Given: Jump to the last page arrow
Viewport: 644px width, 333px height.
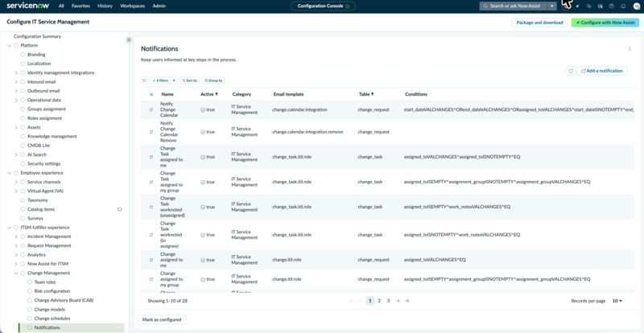Looking at the screenshot, I should pyautogui.click(x=407, y=301).
